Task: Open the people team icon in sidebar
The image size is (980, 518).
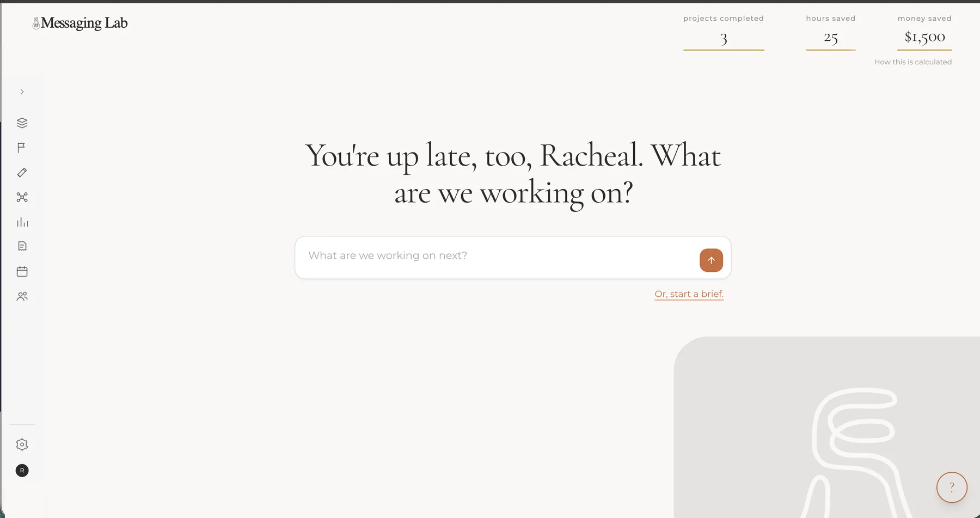Action: point(22,296)
